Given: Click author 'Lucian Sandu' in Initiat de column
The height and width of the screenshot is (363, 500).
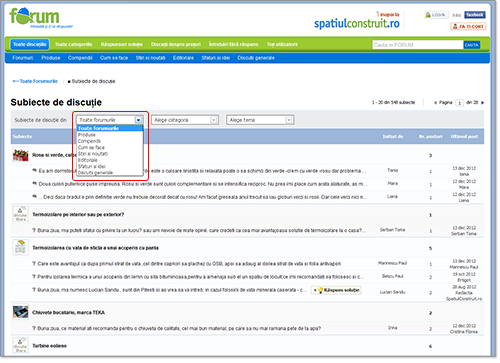Looking at the screenshot, I should click(393, 292).
